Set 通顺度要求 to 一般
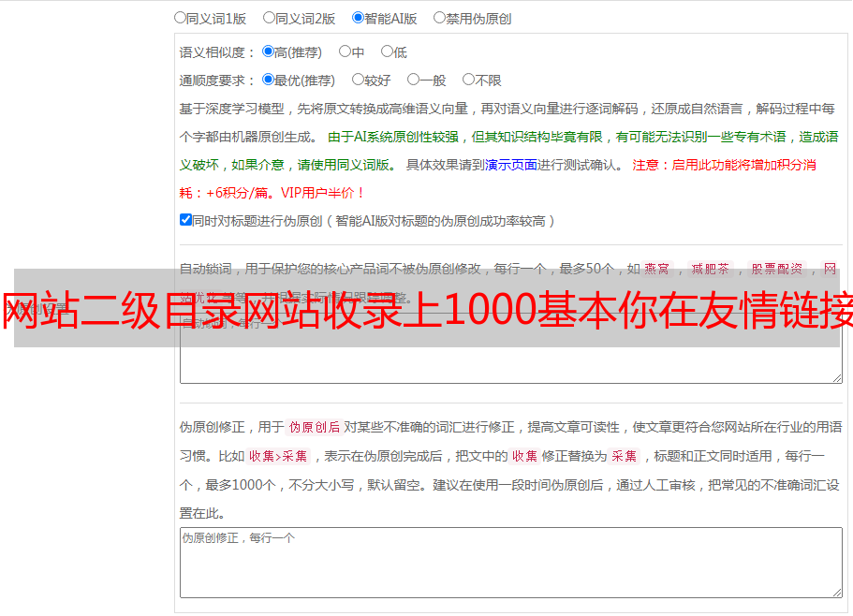Viewport: 853px width, 616px height. [414, 80]
